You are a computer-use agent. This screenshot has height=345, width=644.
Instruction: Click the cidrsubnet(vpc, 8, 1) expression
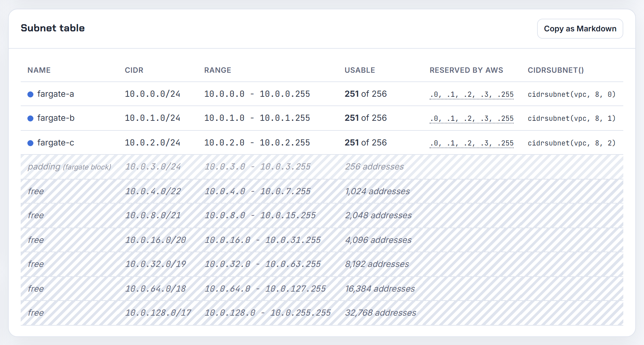(572, 118)
